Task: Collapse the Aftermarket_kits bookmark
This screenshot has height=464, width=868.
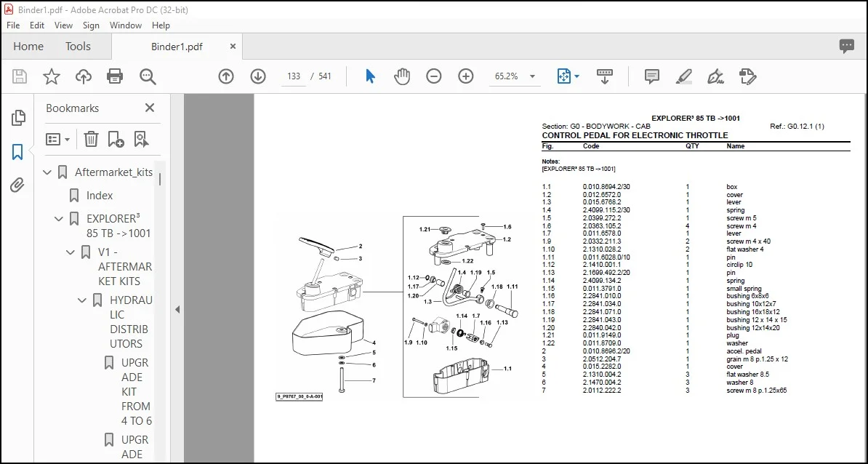Action: click(x=47, y=172)
